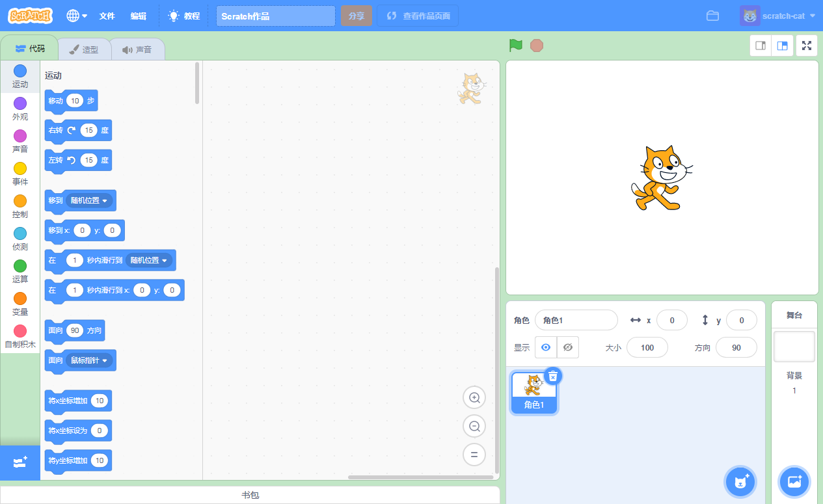Open 随机位置 dropdown in 移到 block

(x=89, y=200)
